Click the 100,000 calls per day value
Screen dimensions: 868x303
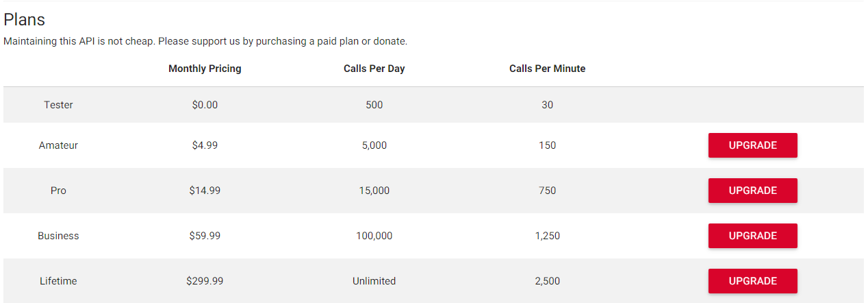(374, 236)
